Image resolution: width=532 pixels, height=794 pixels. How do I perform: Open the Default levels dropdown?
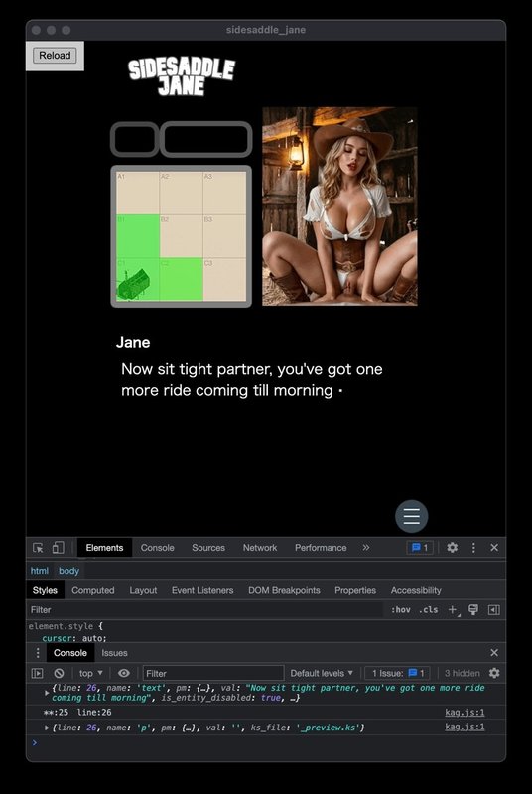click(322, 673)
